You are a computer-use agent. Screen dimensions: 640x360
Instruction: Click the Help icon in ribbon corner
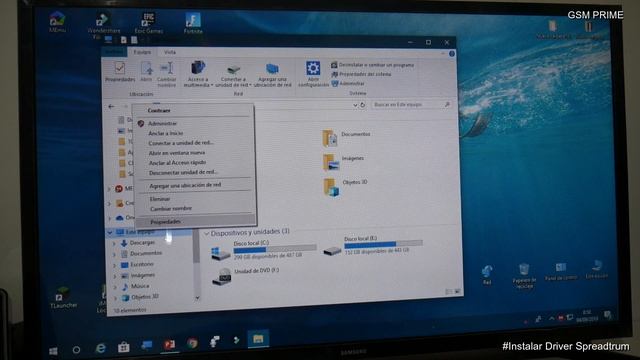pyautogui.click(x=452, y=54)
